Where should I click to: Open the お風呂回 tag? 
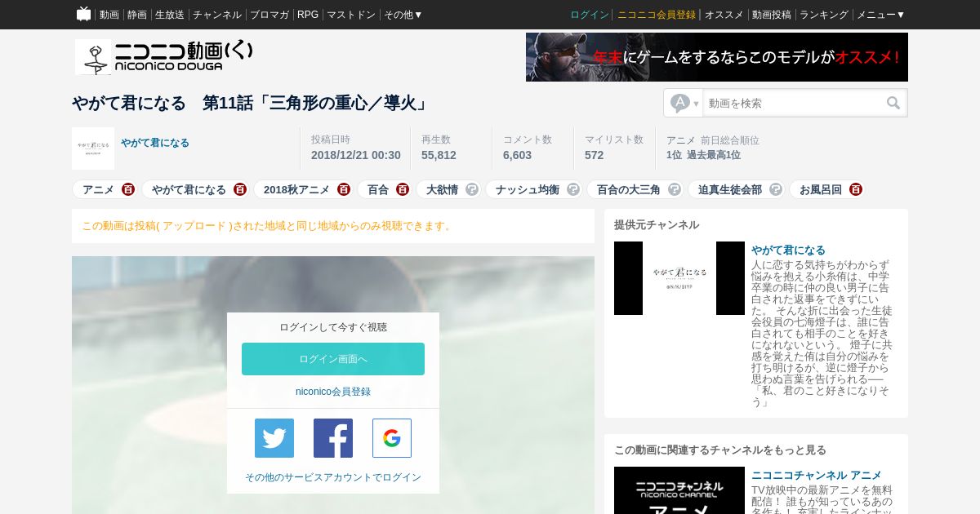pos(821,189)
